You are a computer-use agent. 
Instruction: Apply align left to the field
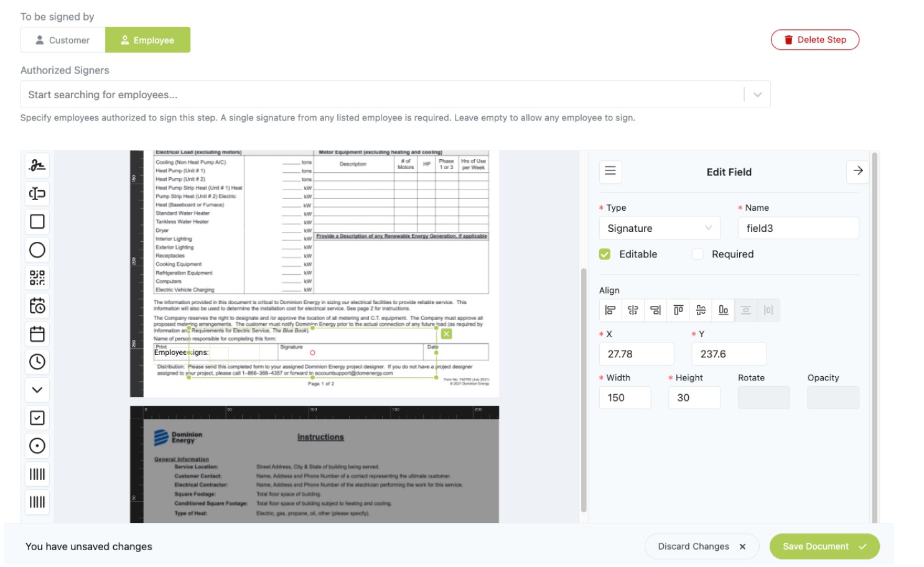click(610, 310)
